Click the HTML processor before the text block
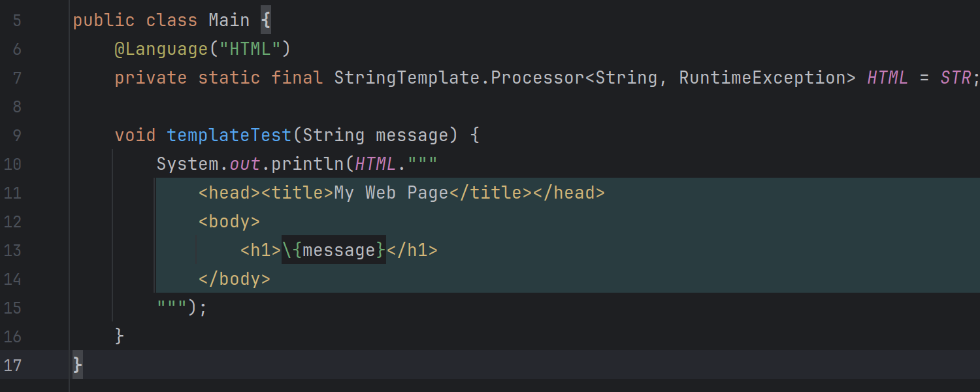The height and width of the screenshot is (392, 980). (x=375, y=164)
